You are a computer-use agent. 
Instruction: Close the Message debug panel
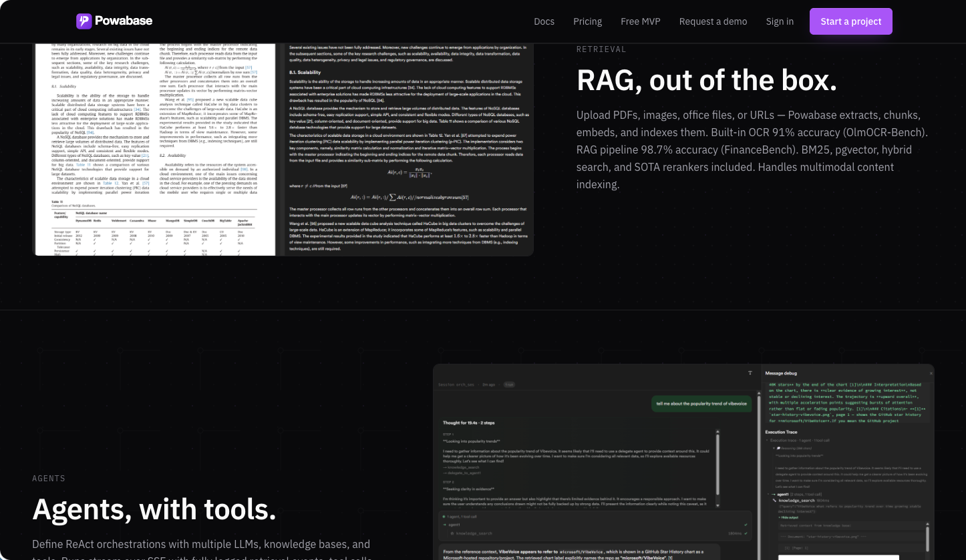coord(931,373)
